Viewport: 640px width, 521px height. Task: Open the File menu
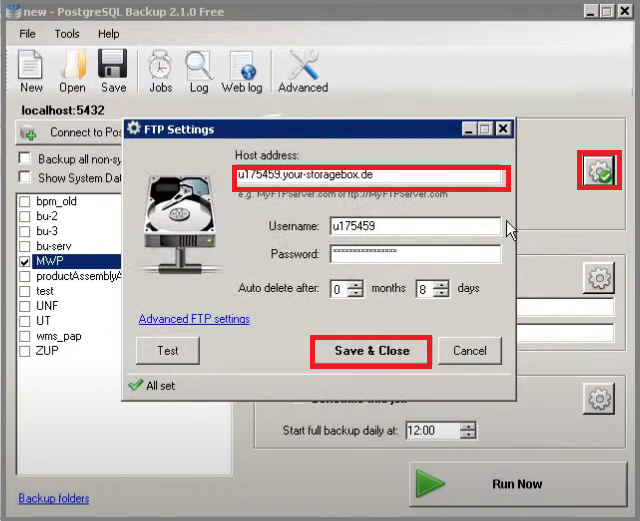click(x=27, y=33)
